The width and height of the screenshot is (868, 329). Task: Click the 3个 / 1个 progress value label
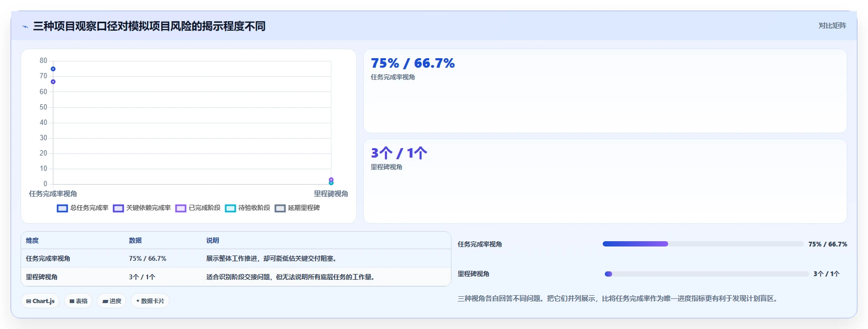pos(826,273)
